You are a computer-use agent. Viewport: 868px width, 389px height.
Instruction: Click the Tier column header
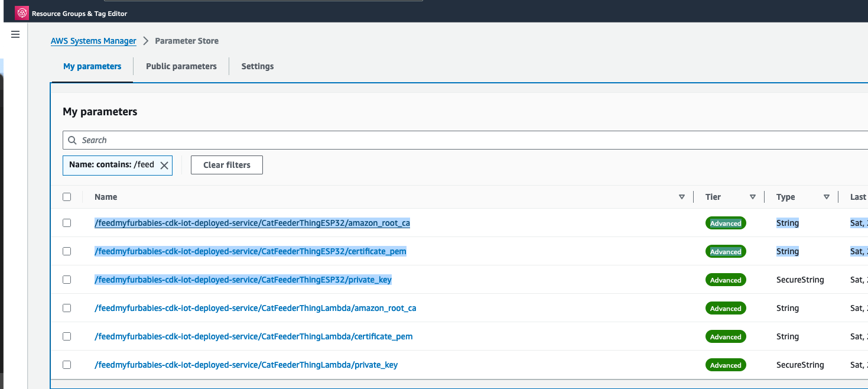[713, 197]
